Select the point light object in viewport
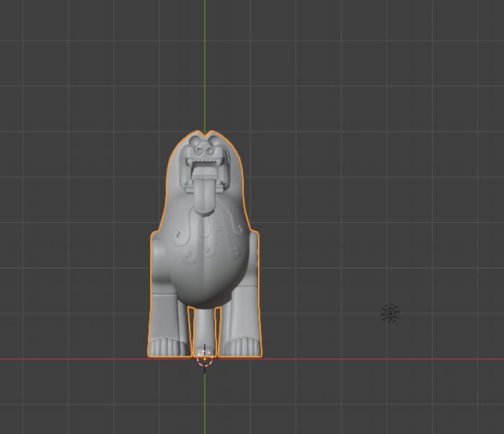 [x=390, y=313]
